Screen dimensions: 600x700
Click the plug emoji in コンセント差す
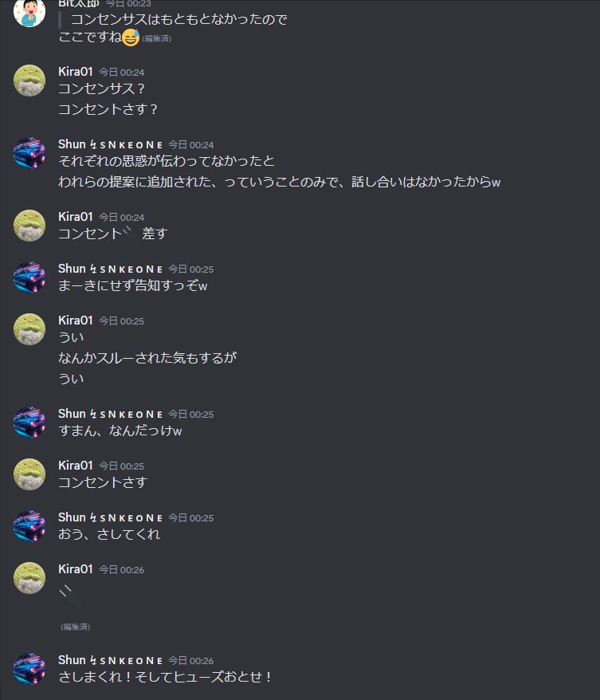(x=131, y=234)
